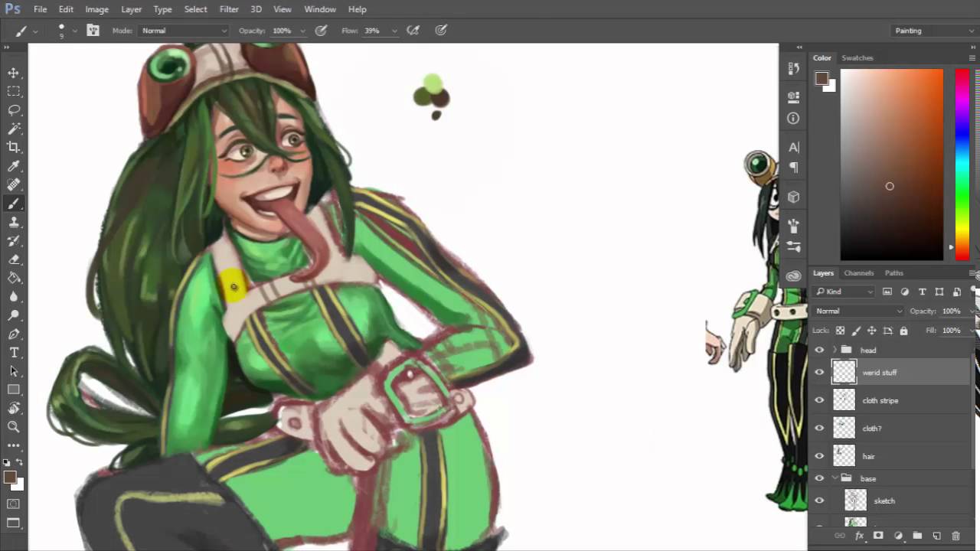980x551 pixels.
Task: Select the Horizontal Type tool
Action: 14,353
